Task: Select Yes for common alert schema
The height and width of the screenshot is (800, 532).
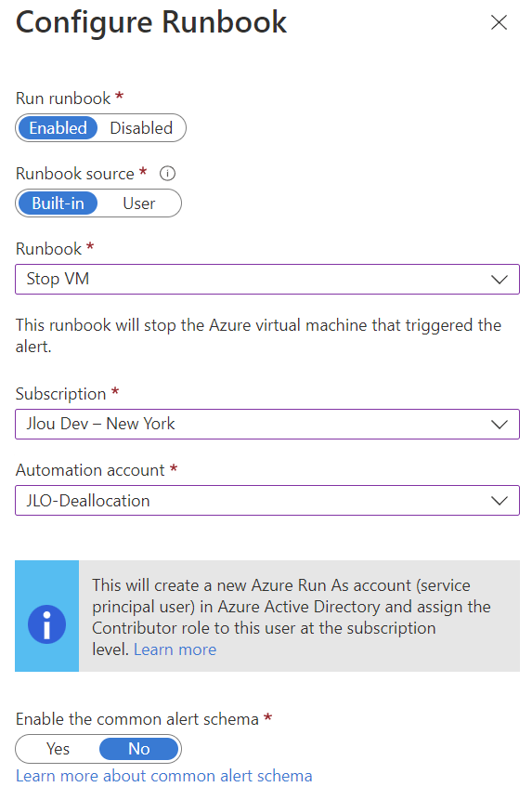Action: (x=58, y=749)
